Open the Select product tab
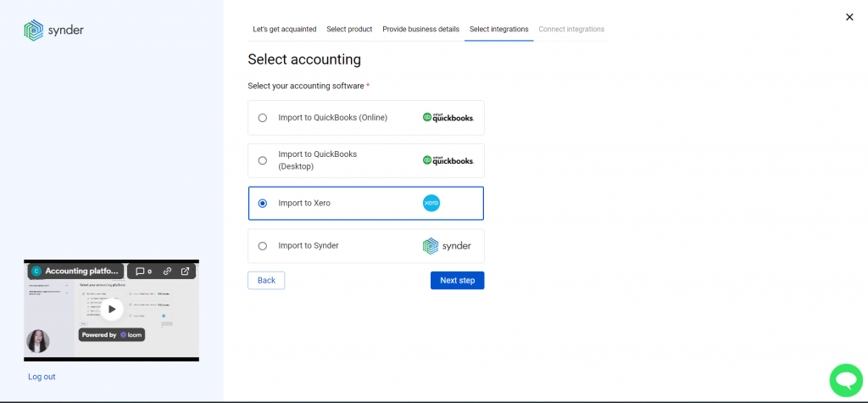Image resolution: width=868 pixels, height=403 pixels. (349, 29)
